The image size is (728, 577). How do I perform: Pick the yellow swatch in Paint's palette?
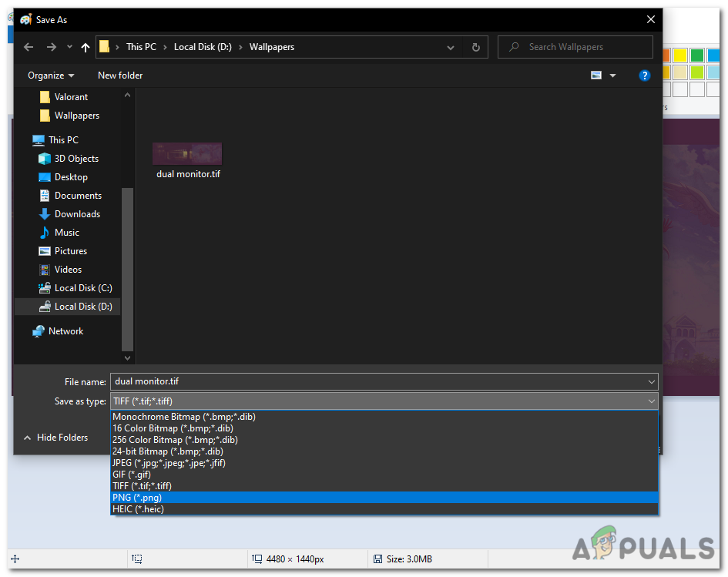point(679,55)
